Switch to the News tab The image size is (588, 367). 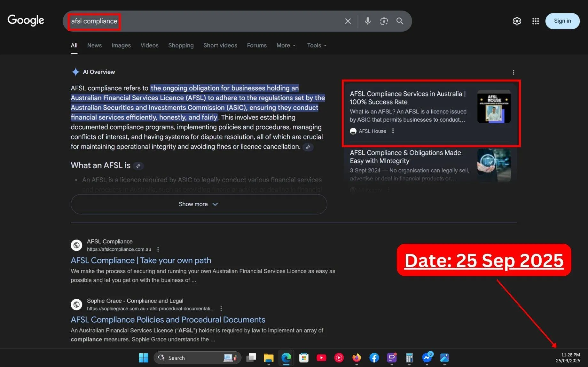point(94,45)
